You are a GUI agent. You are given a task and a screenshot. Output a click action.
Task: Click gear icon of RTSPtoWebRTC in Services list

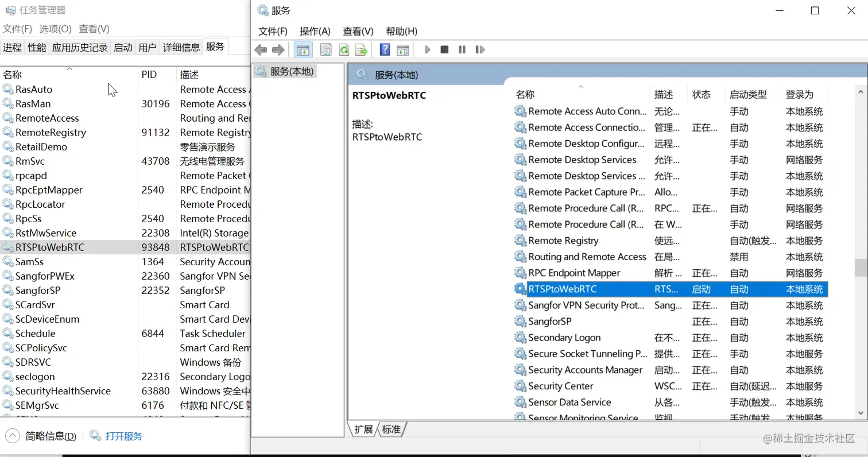pos(520,289)
